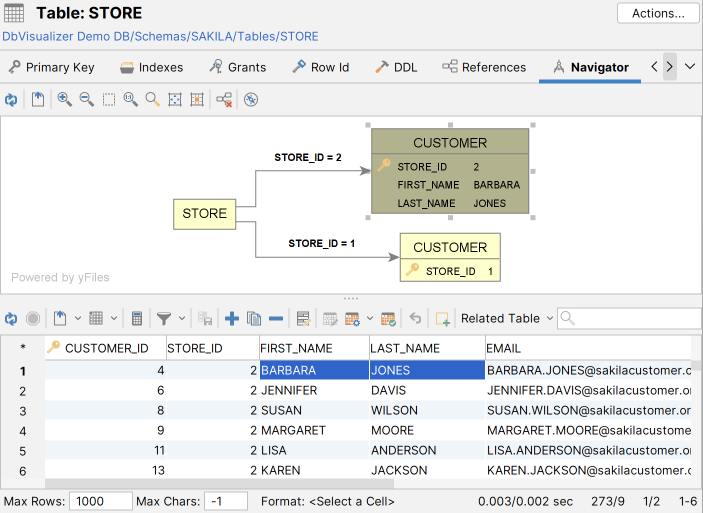Click the grid search field
Screen dimensions: 703x513
tap(630, 318)
